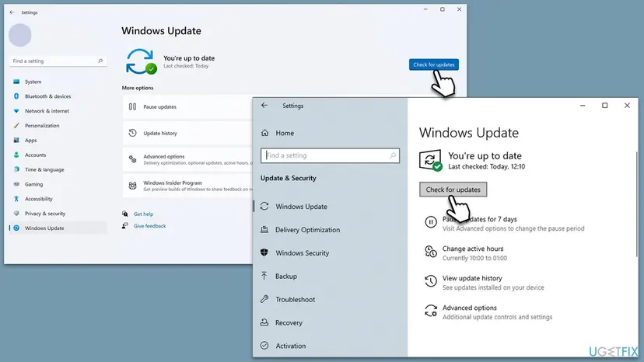Click Check for updates in Windows 11 window
This screenshot has height=362, width=644.
(434, 64)
